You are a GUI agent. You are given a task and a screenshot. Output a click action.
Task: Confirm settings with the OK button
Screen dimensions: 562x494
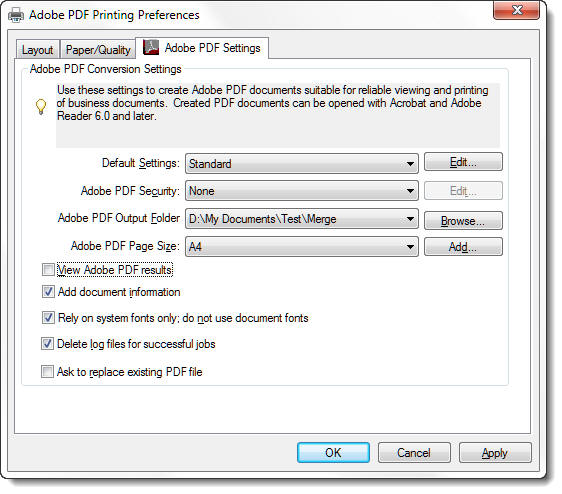click(x=333, y=452)
